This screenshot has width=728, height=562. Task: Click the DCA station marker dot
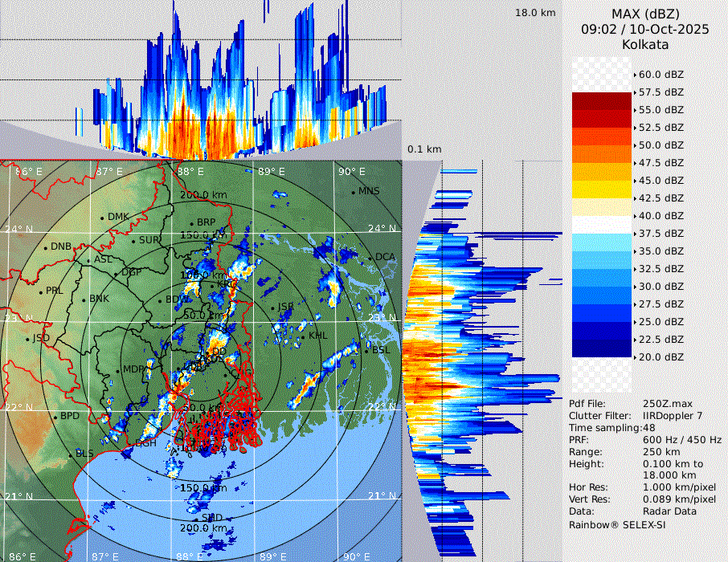[x=371, y=258]
